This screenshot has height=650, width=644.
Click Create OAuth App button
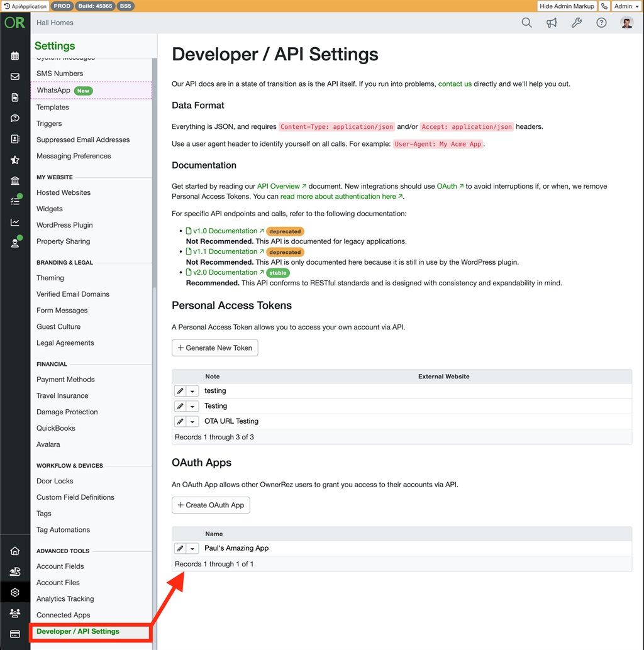coord(211,505)
